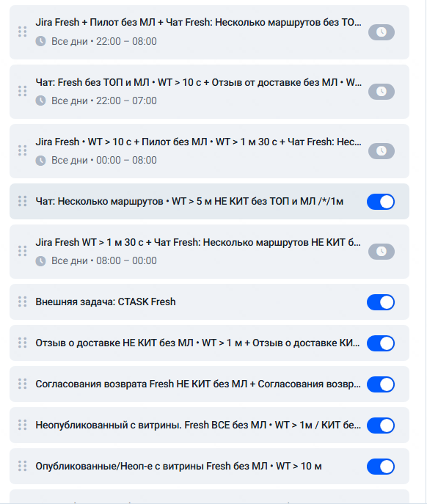Viewport: 427px width, 504px height.
Task: Click drag handle of Согласования возврата Fresh row
Action: [x=22, y=384]
